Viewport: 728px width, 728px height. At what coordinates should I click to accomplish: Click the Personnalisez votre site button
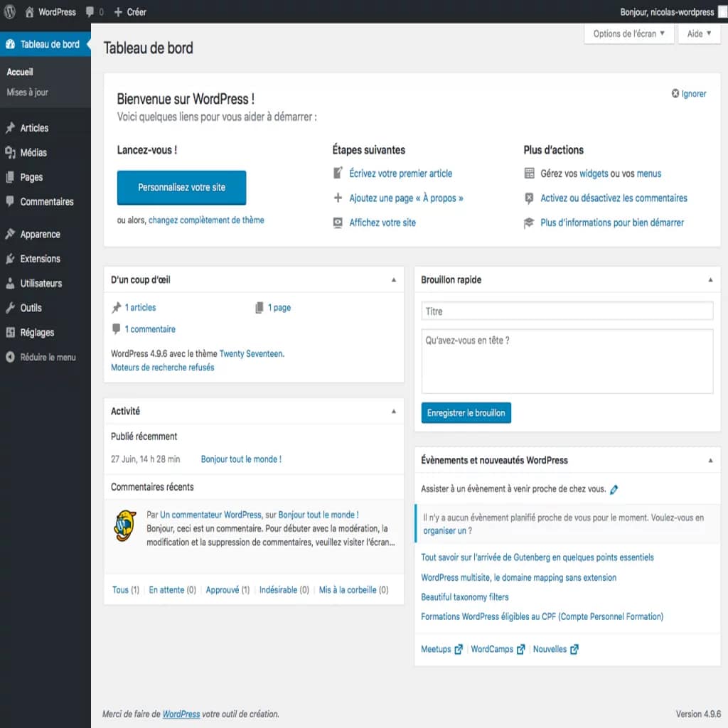pyautogui.click(x=181, y=187)
